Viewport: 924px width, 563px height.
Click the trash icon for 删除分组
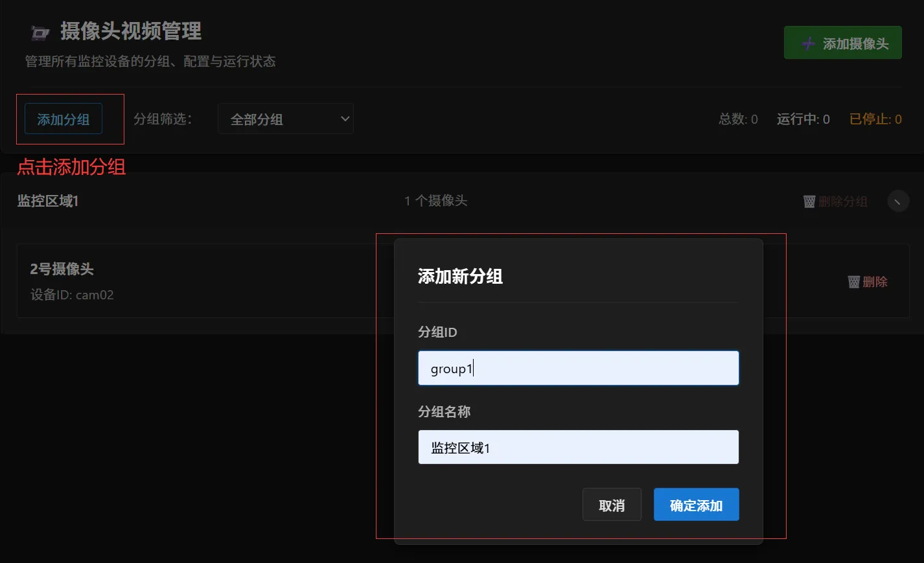point(809,201)
